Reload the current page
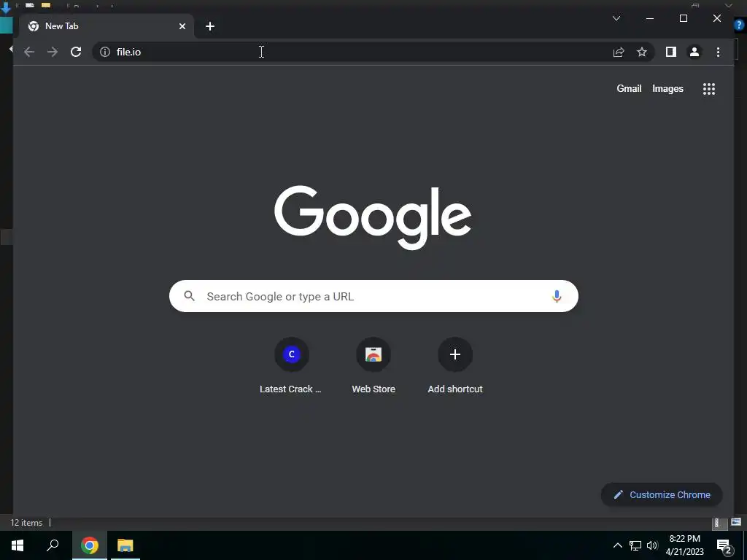This screenshot has height=560, width=747. [x=76, y=52]
